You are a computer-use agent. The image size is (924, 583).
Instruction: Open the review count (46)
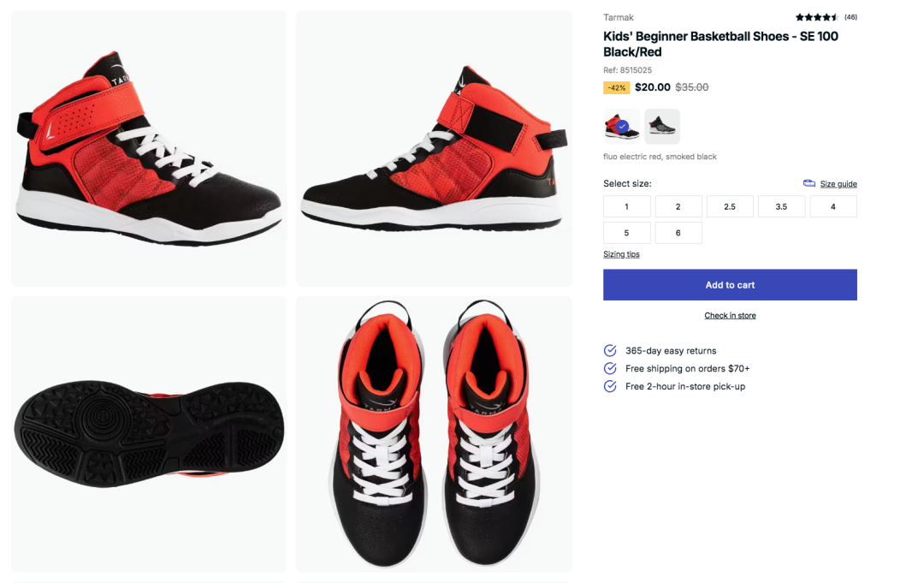point(850,17)
